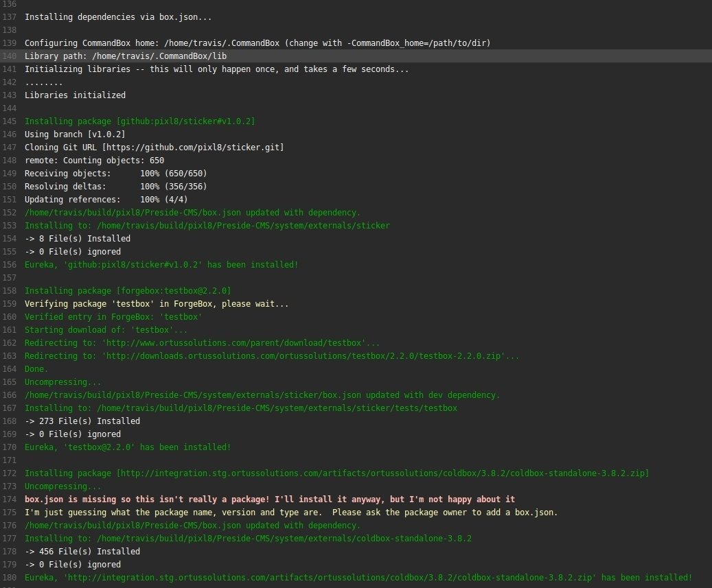This screenshot has width=712, height=588.
Task: Click 'remote: Counting objects: 650' line
Action: coord(95,161)
